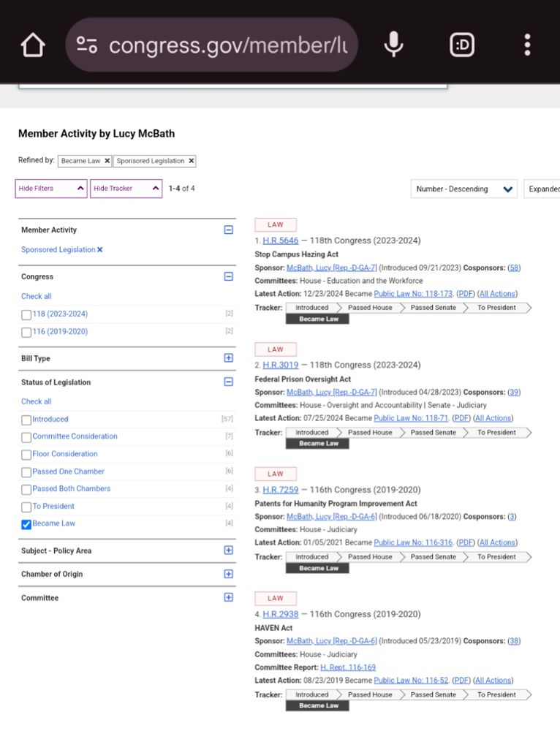Click the 1-4 of 4 results count
Image resolution: width=560 pixels, height=731 pixels.
pos(182,189)
